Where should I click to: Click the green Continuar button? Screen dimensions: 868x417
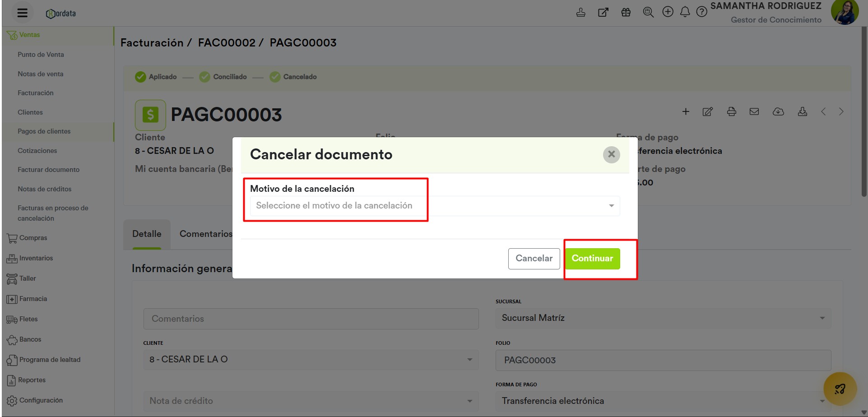click(x=592, y=259)
